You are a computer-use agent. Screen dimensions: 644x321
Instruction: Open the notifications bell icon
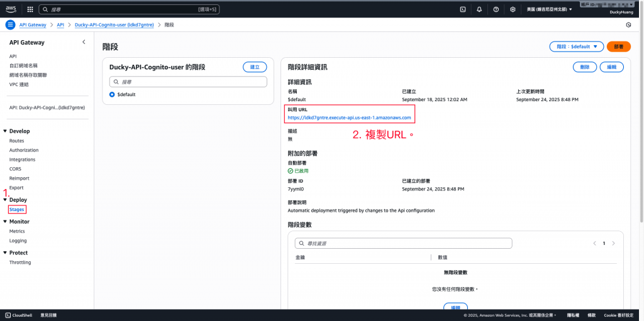coord(479,9)
